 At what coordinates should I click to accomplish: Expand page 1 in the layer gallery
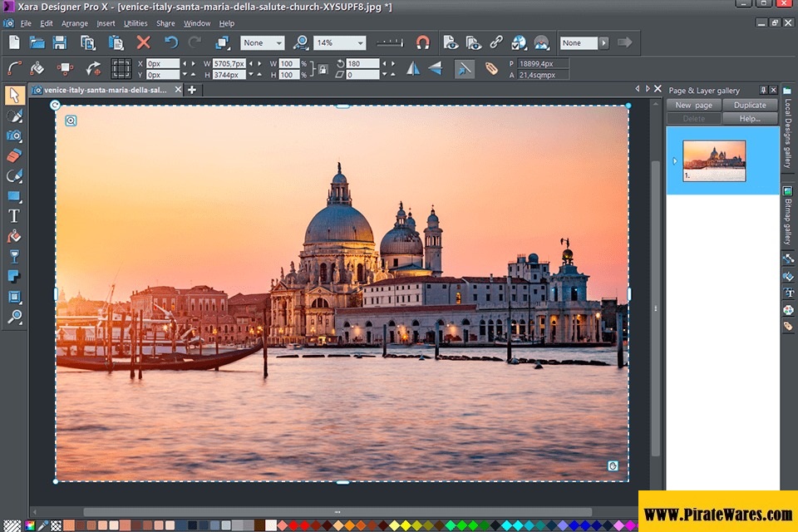click(674, 160)
